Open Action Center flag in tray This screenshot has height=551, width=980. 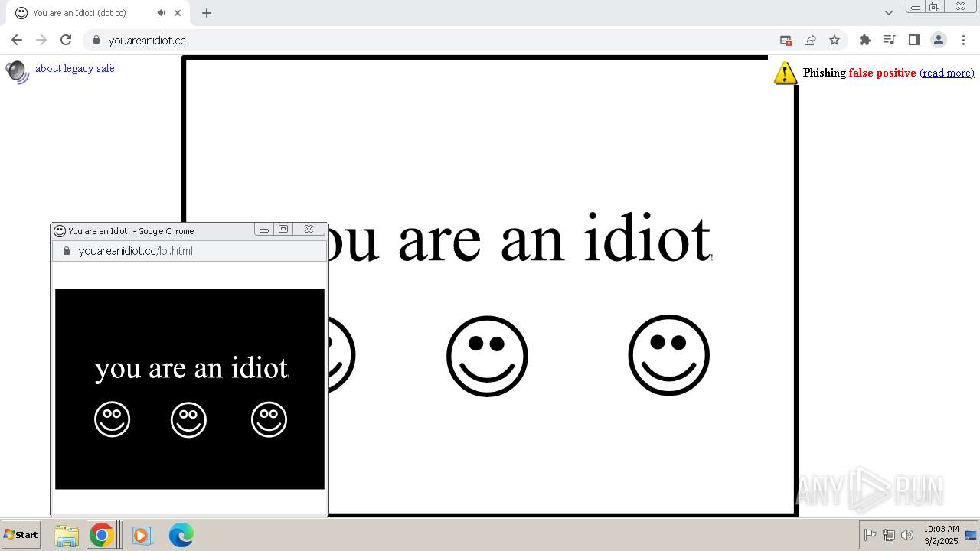(x=871, y=535)
